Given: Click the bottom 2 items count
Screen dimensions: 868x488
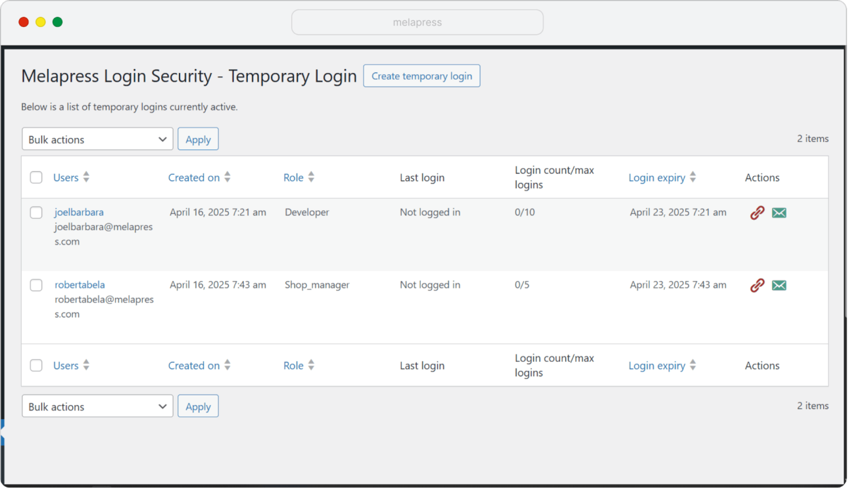Looking at the screenshot, I should (813, 405).
